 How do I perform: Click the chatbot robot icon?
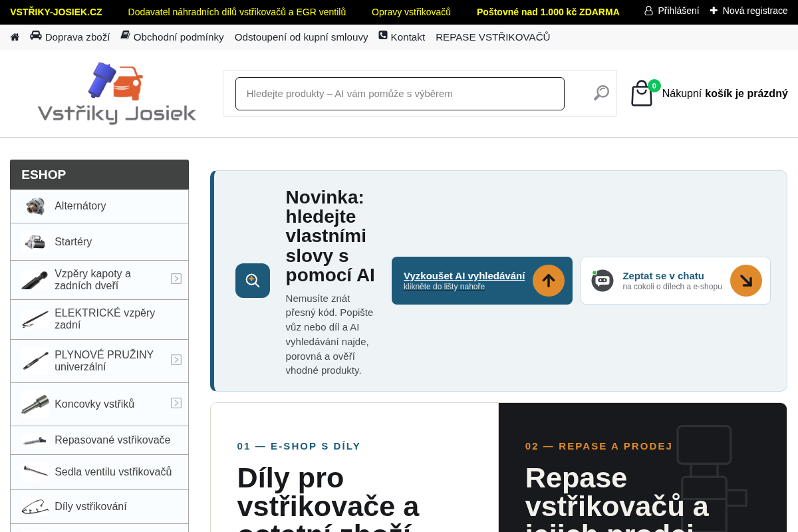click(x=602, y=281)
